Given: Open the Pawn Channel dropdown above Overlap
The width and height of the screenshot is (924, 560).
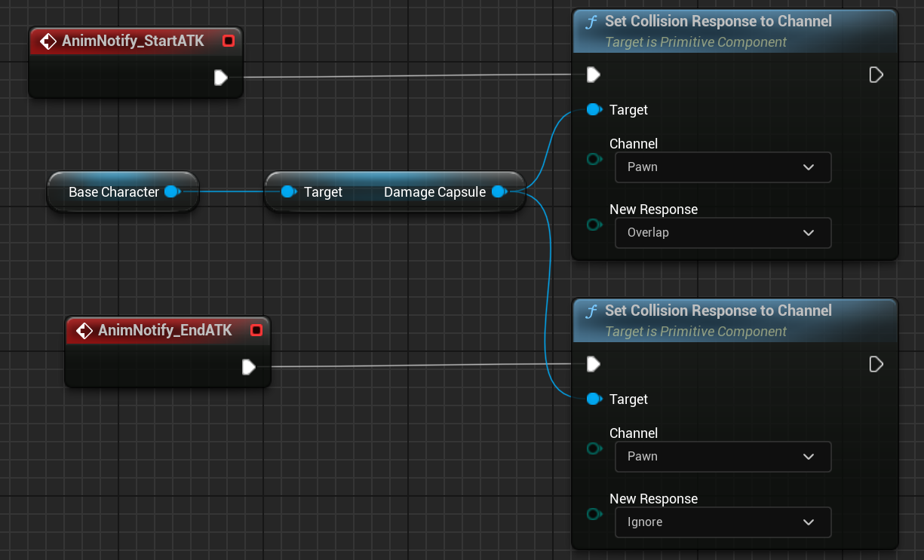Looking at the screenshot, I should (723, 167).
